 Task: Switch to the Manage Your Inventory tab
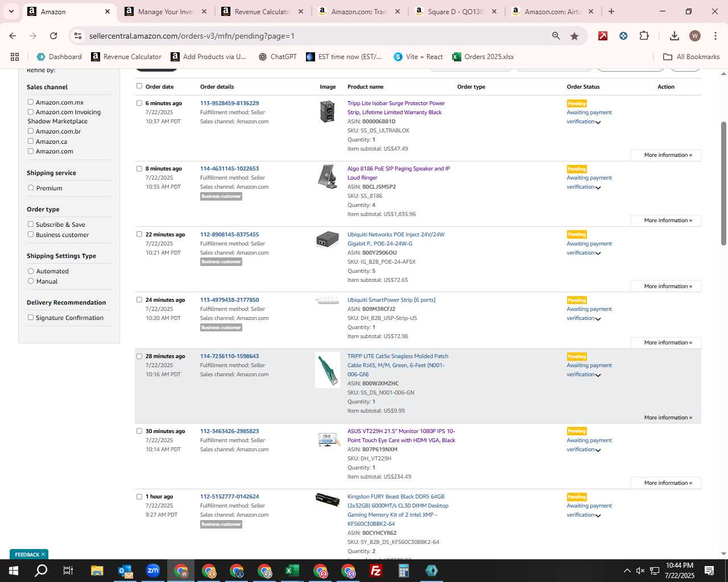(166, 11)
